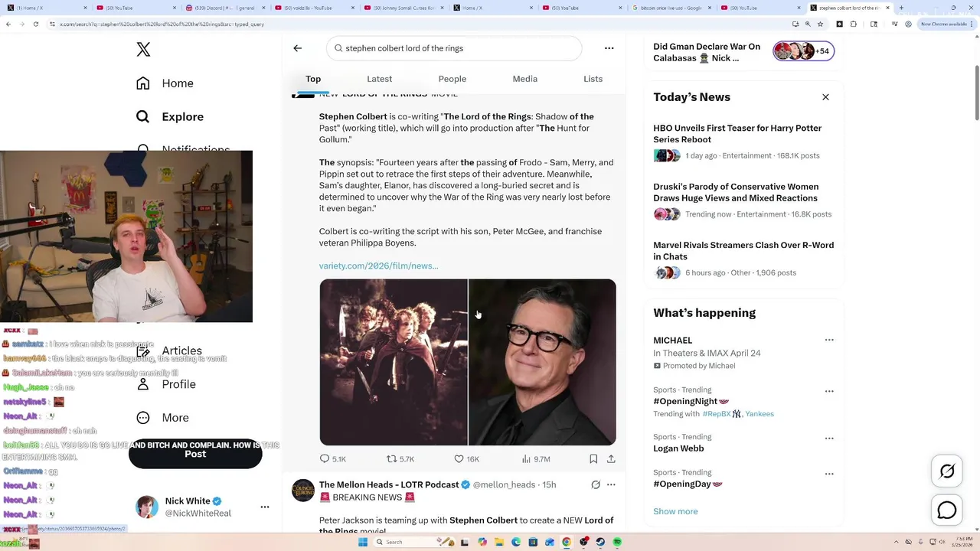The image size is (980, 551).
Task: Go back with the search page arrow
Action: (298, 48)
